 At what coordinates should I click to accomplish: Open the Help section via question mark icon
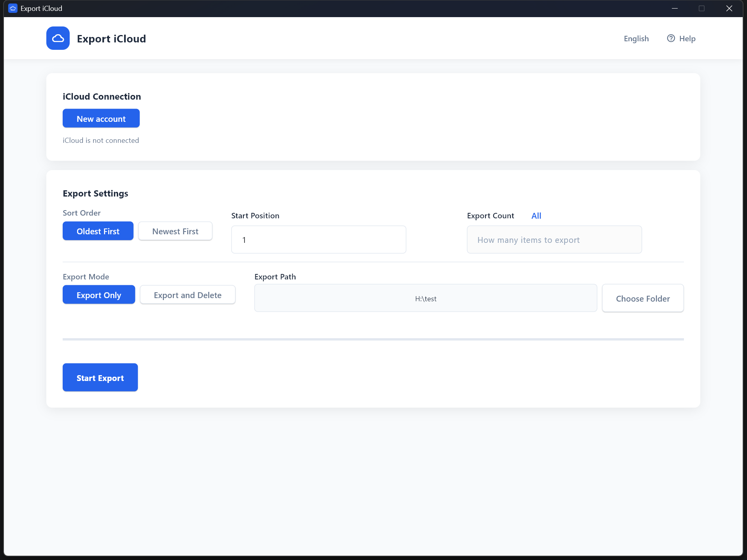click(671, 38)
